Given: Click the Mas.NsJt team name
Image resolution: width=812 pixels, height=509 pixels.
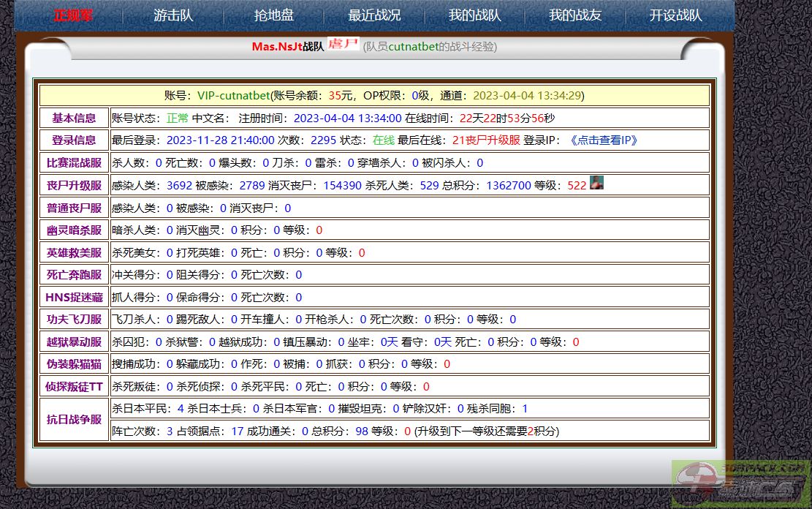Looking at the screenshot, I should [277, 47].
